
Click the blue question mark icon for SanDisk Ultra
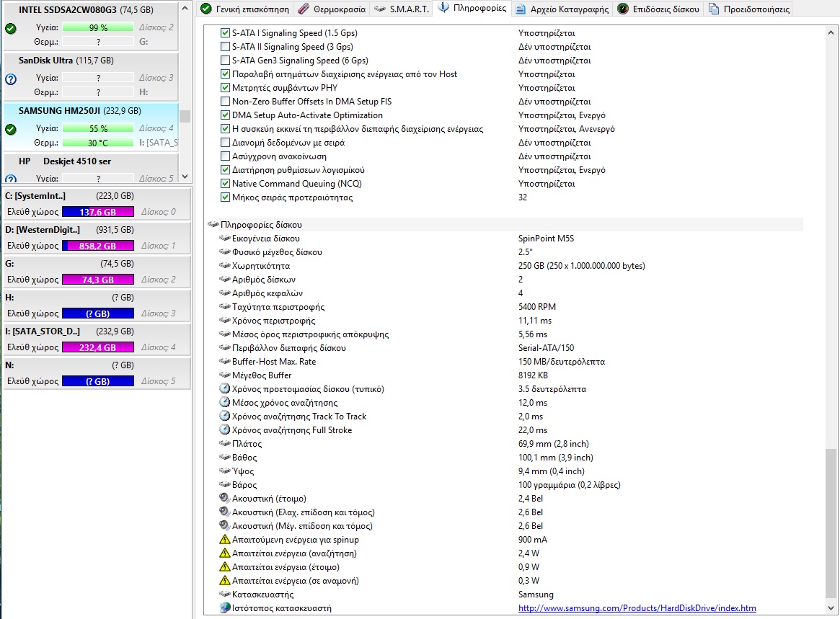coord(11,79)
